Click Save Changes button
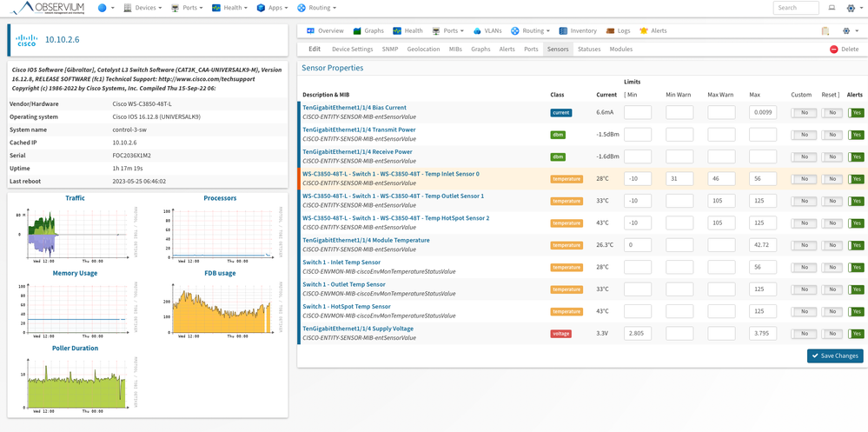The image size is (868, 432). coord(835,356)
